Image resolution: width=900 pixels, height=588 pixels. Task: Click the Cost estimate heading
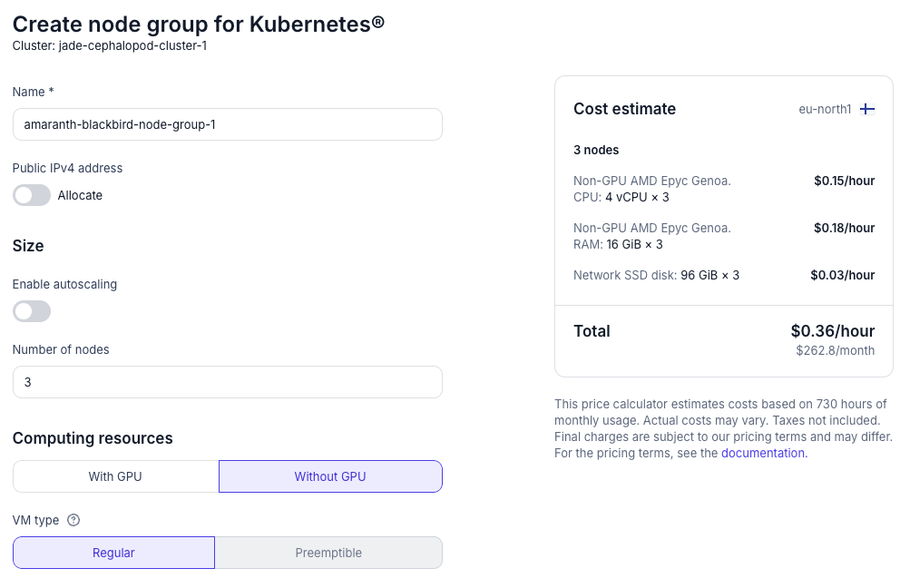point(624,109)
